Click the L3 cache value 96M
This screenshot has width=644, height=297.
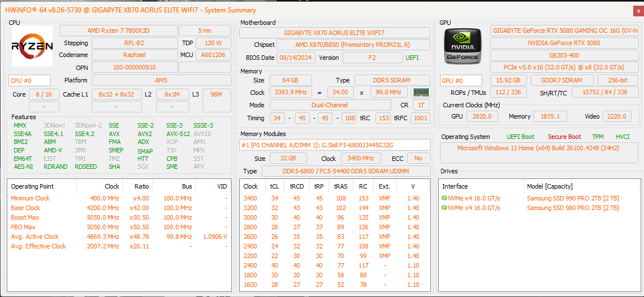pos(216,100)
